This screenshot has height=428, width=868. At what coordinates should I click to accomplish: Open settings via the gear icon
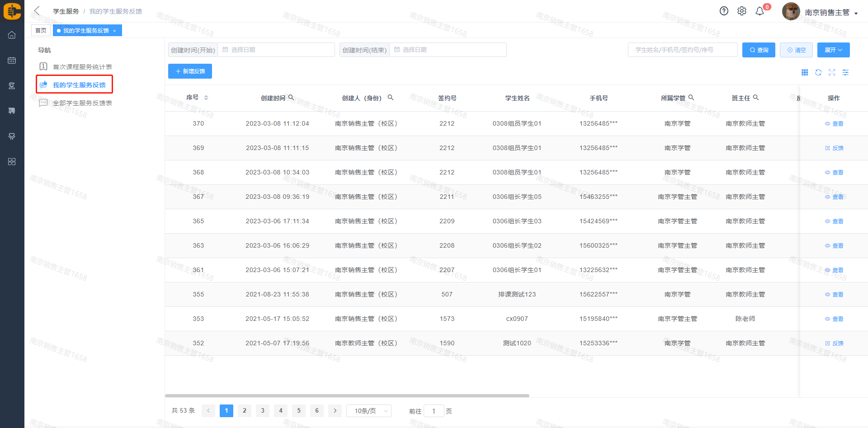pos(742,11)
